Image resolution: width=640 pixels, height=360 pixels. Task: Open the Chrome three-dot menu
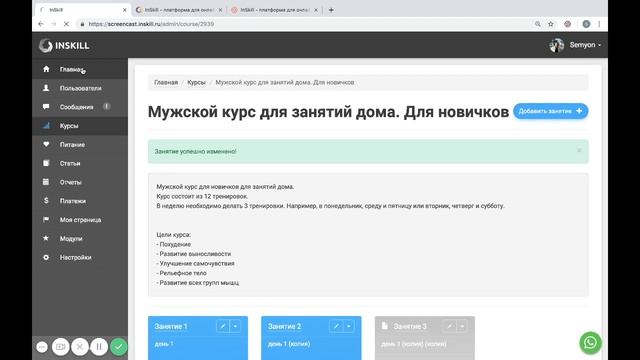click(599, 24)
